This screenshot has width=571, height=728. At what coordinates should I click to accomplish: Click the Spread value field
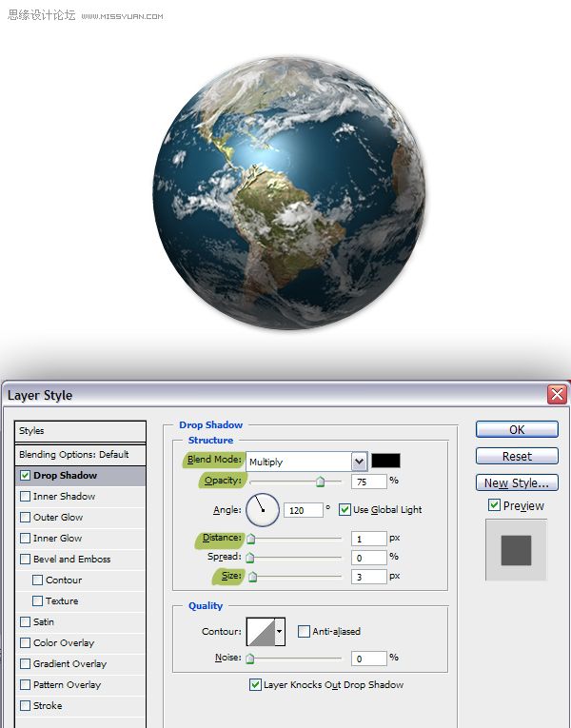click(368, 558)
